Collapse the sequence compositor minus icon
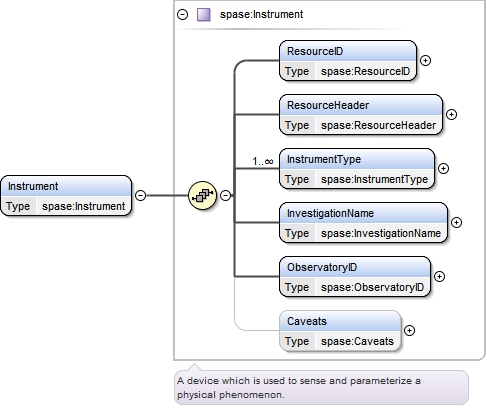Image resolution: width=487 pixels, height=408 pixels. [226, 195]
